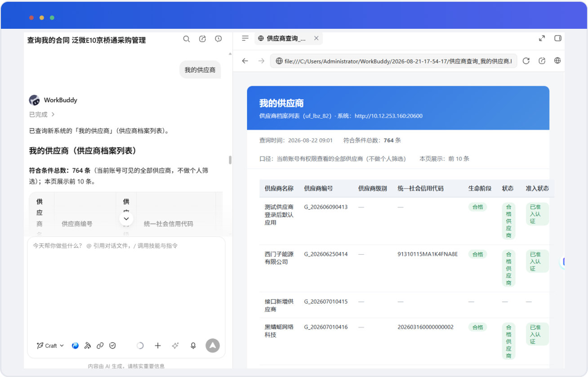
Task: Click the shield checkmark icon in chat toolbar
Action: click(113, 346)
